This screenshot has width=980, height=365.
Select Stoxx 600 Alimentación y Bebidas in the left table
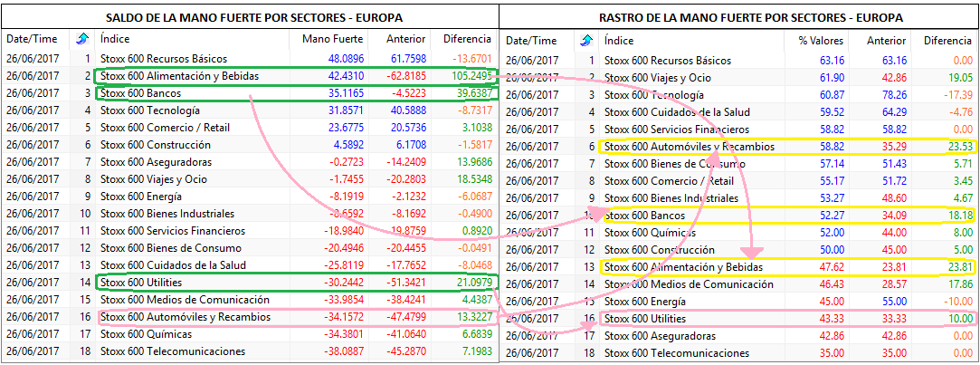(179, 76)
